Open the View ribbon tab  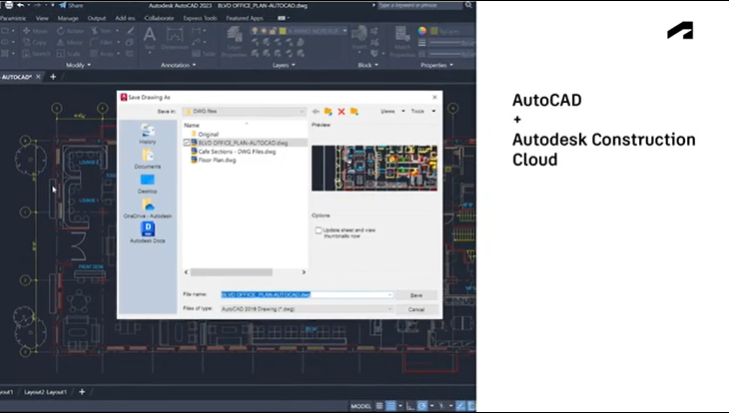tap(42, 18)
